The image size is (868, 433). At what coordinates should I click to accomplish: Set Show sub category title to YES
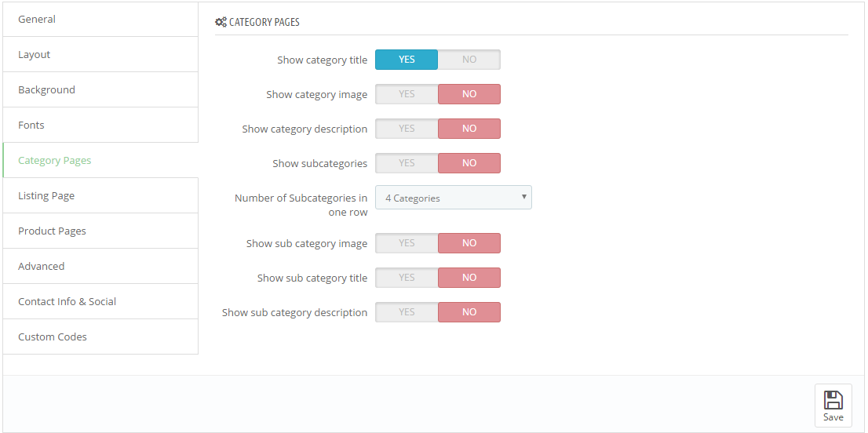[407, 278]
